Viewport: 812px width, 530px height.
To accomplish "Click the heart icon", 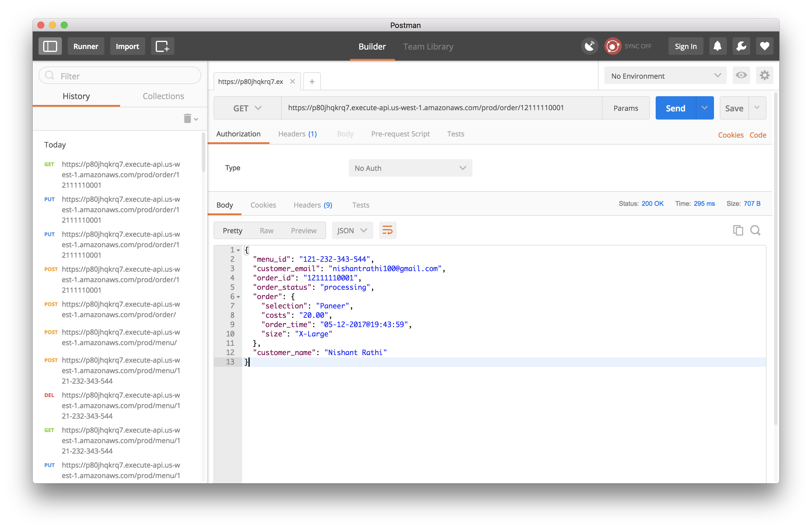I will click(764, 46).
